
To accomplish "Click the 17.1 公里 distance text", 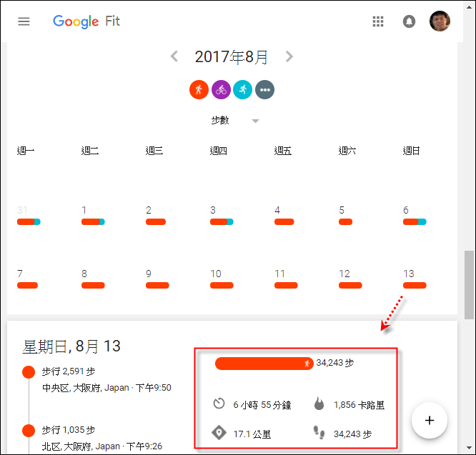I will tap(252, 434).
